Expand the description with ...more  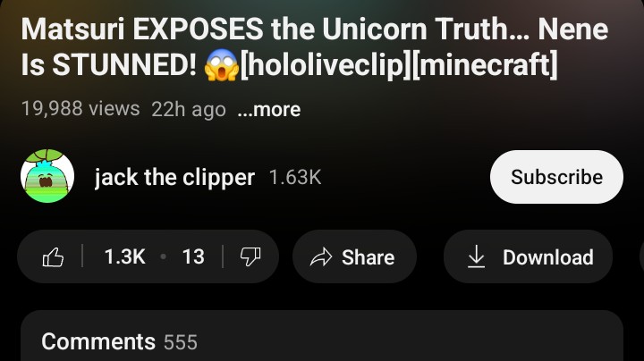(x=269, y=110)
